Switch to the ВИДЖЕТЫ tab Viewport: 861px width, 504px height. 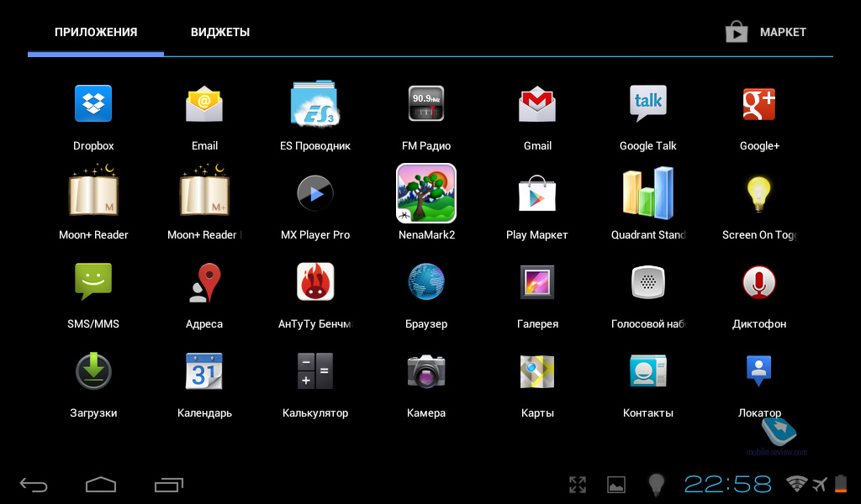220,33
